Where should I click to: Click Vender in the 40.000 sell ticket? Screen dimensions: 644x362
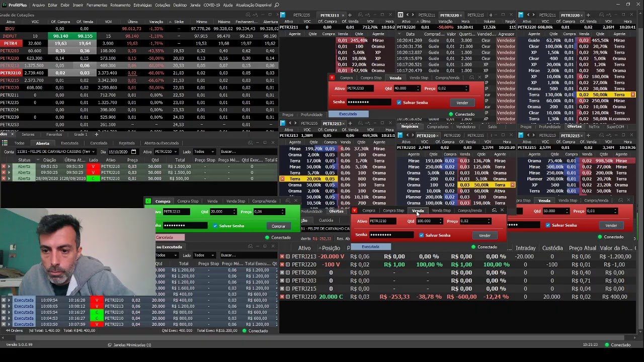click(462, 103)
